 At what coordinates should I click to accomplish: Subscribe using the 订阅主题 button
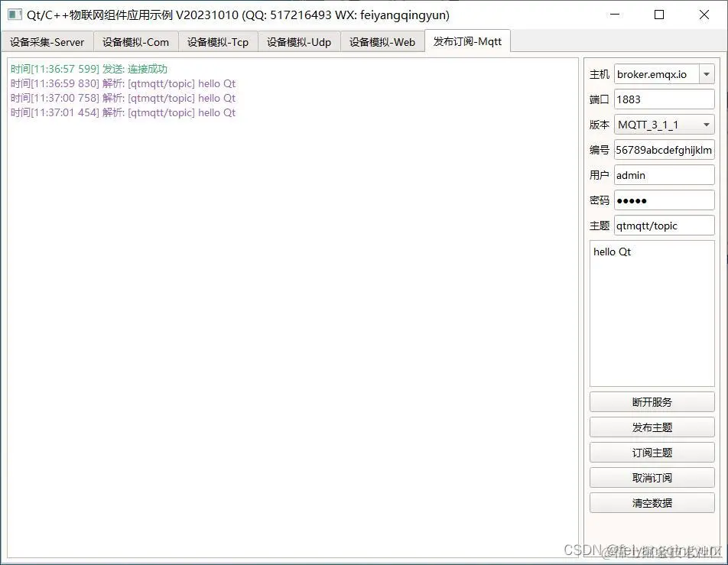pos(652,452)
